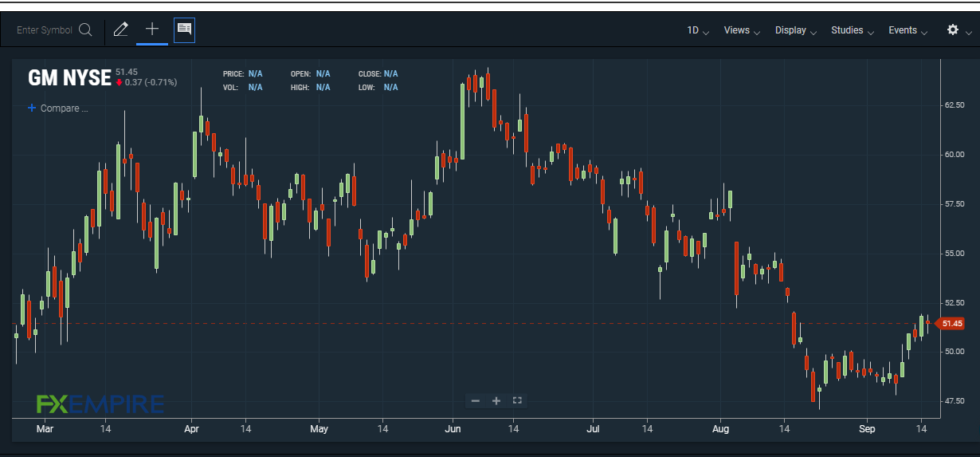Click the blue plus beside Compare
This screenshot has width=980, height=457.
(x=32, y=108)
